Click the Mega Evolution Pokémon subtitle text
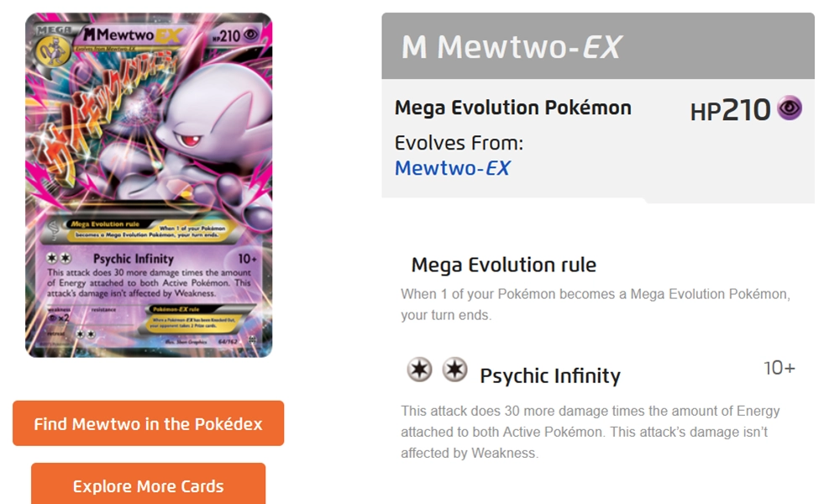 coord(512,108)
